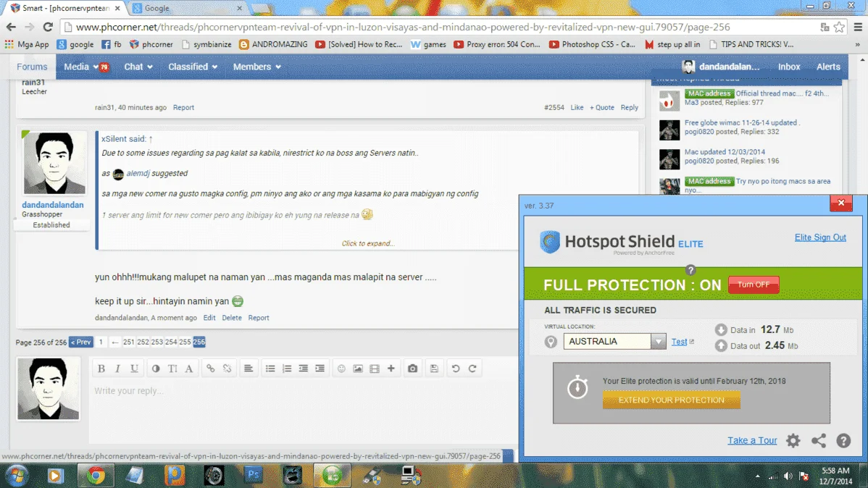Insert a link with the chain icon
The height and width of the screenshot is (488, 868).
coord(210,369)
